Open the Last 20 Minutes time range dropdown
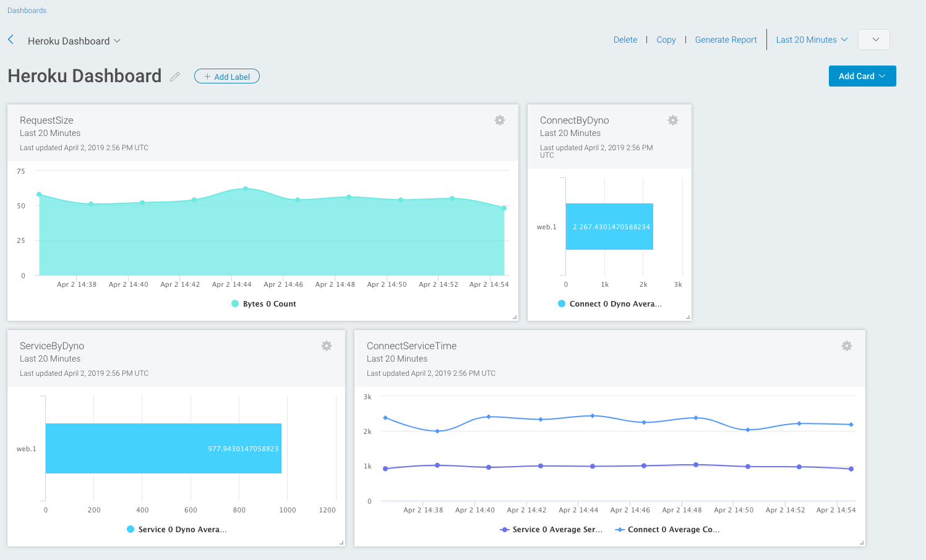 [812, 40]
